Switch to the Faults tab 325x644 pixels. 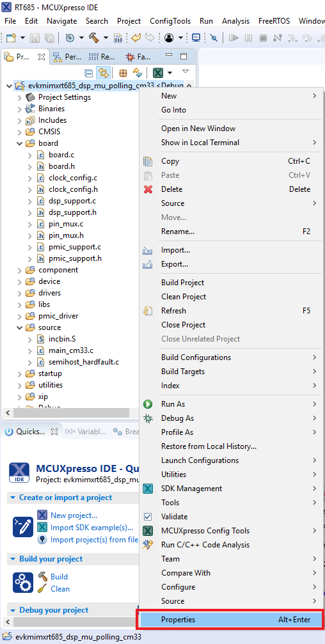coord(138,57)
